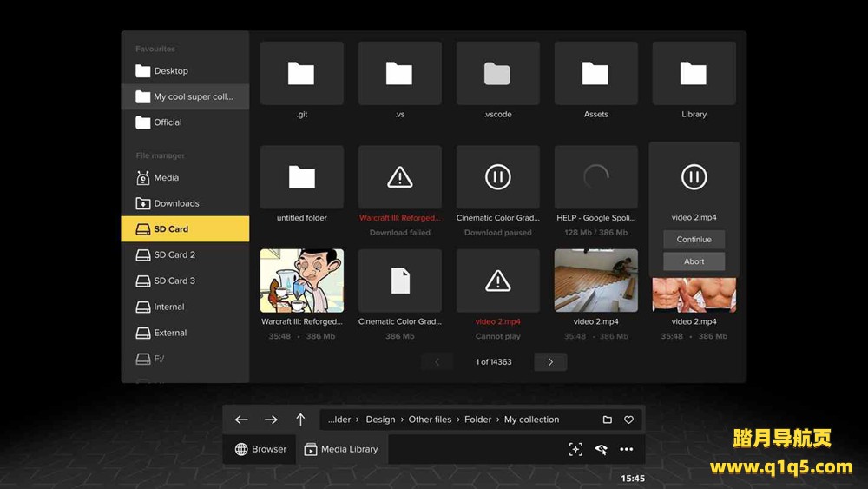This screenshot has width=868, height=489.
Task: Jump to Other files breadcrumb
Action: click(x=430, y=420)
